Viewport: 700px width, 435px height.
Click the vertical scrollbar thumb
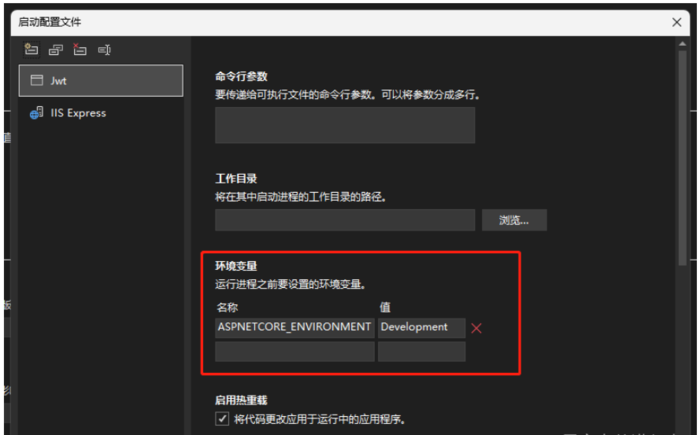pos(682,158)
